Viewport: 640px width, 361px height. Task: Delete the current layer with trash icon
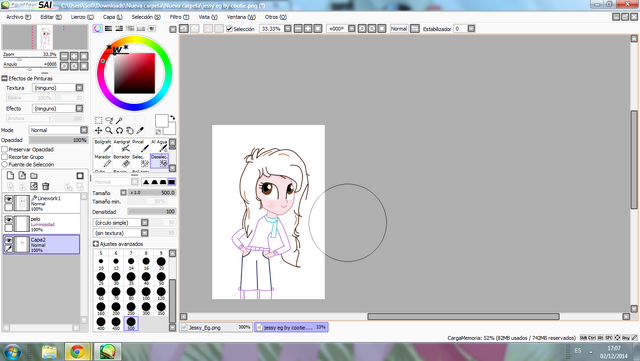46,186
